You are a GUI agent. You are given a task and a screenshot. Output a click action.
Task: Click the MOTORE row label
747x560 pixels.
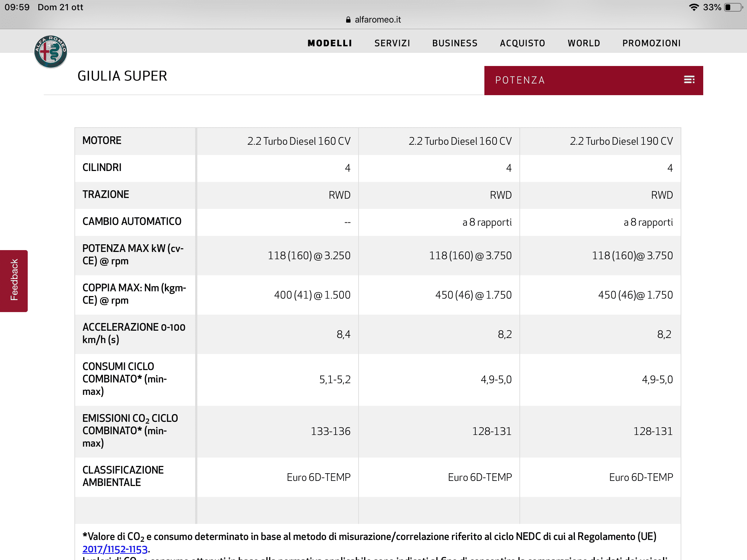pos(102,141)
